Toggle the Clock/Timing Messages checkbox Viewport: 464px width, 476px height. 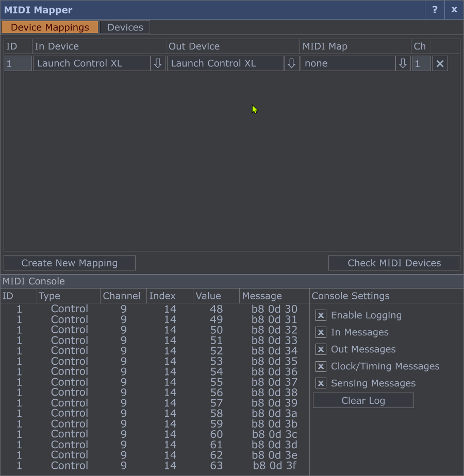(321, 366)
